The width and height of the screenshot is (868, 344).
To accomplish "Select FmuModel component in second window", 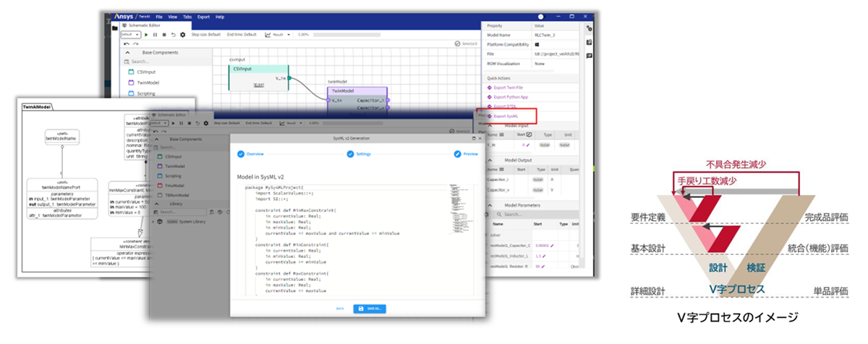I will coord(172,185).
